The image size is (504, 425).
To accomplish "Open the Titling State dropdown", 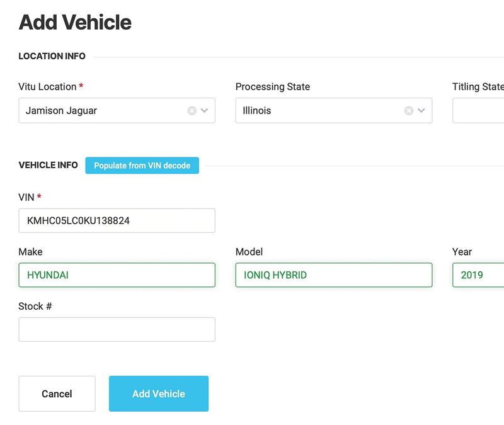I will 478,111.
